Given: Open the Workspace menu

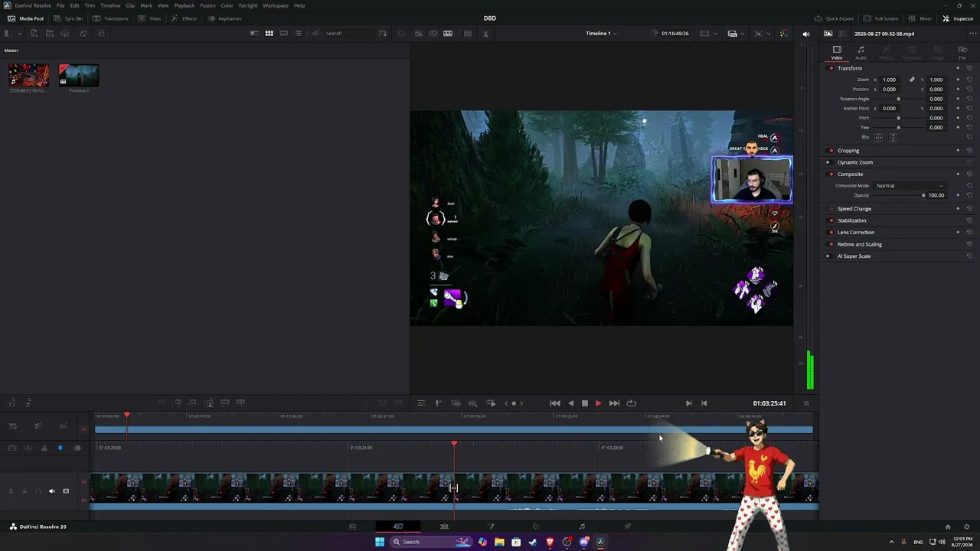Looking at the screenshot, I should (276, 5).
